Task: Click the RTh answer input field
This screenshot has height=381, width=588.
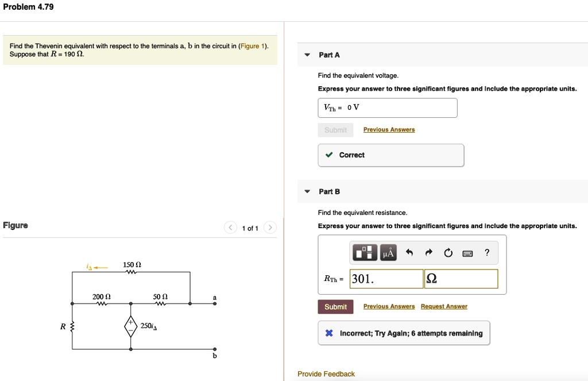Action: tap(385, 278)
